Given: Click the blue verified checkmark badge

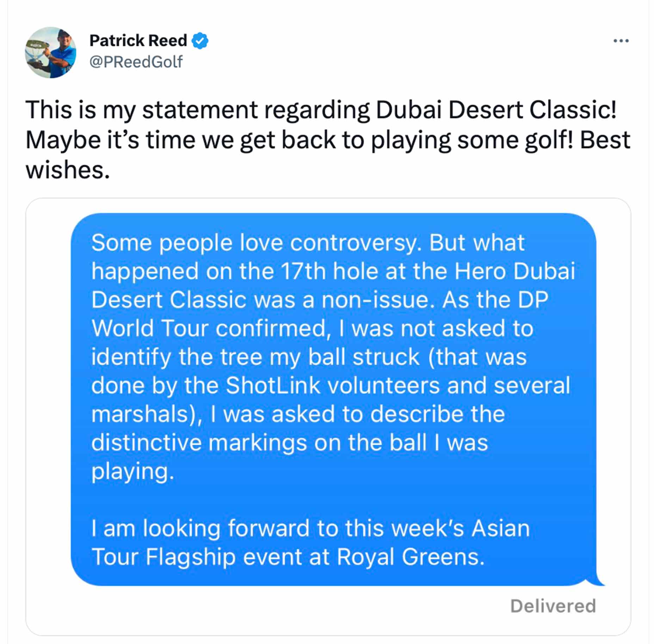Looking at the screenshot, I should point(200,41).
